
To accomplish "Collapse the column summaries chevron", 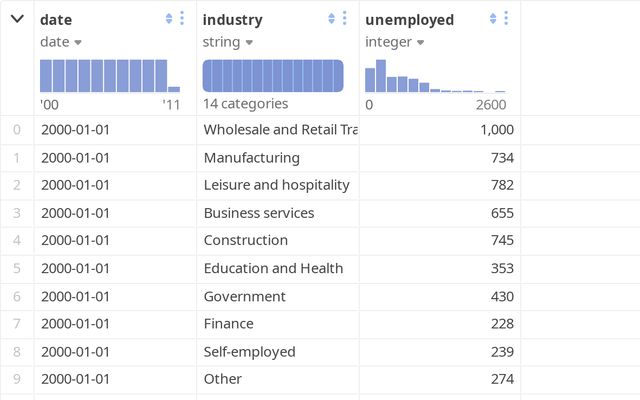I will [x=17, y=19].
